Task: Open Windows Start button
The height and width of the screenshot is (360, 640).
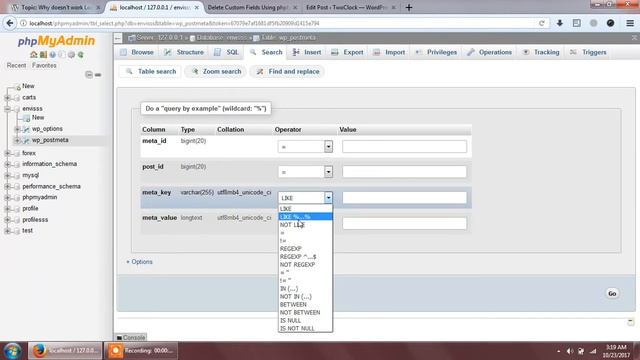Action: tap(12, 351)
